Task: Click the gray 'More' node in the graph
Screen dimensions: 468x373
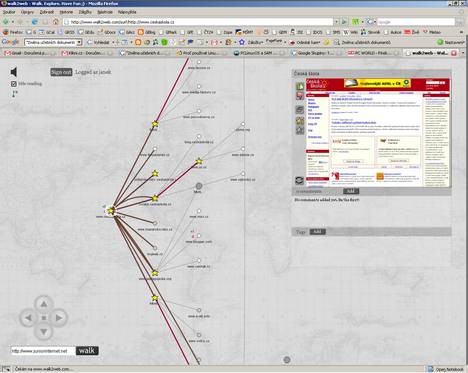Action: coord(199,186)
